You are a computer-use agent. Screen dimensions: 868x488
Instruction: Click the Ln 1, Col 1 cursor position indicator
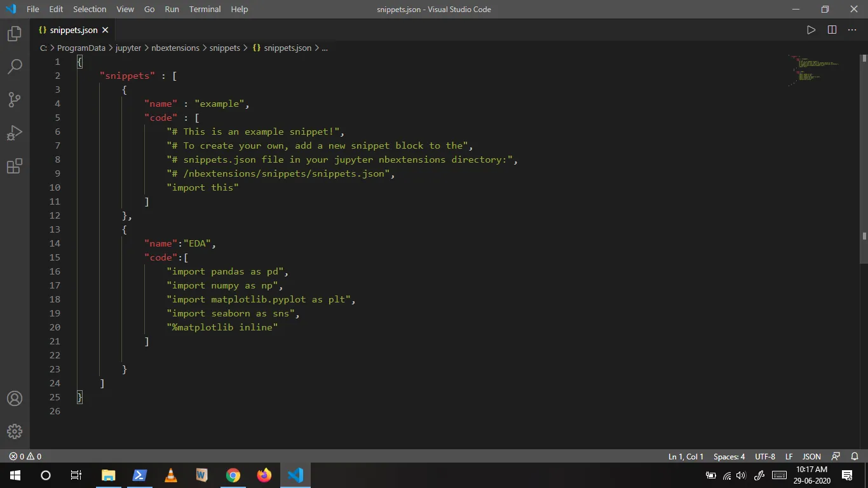686,456
